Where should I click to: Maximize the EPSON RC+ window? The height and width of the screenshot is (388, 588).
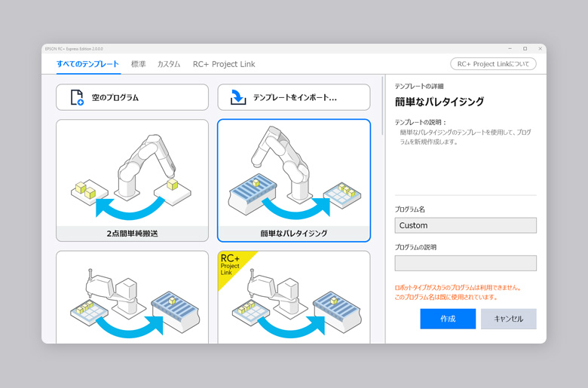525,48
